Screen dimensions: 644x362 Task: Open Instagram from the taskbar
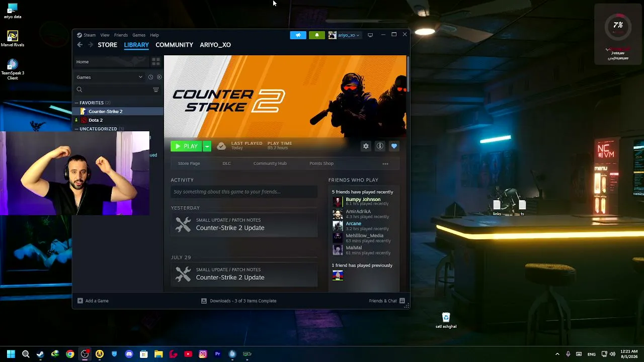coord(203,354)
